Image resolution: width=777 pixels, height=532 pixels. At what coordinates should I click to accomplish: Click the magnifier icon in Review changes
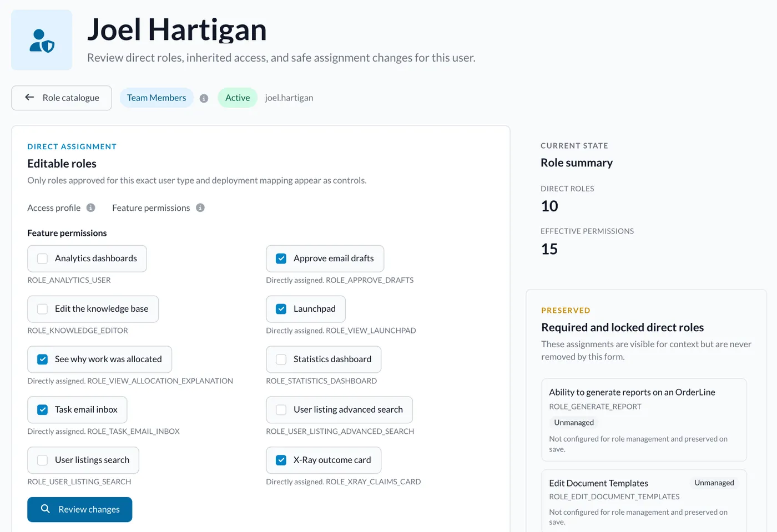click(x=46, y=509)
